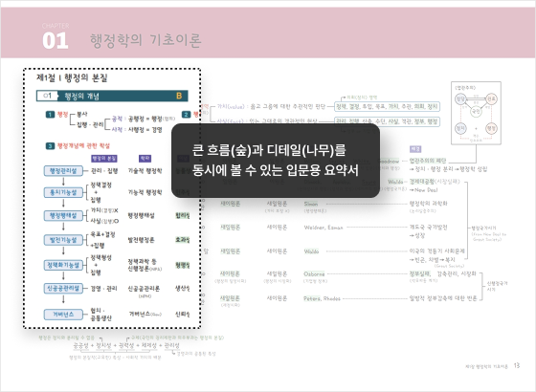Screen dimensions: 536x392
Task: Click the text '정책과학 등 신행정론'
Action: click(x=145, y=265)
